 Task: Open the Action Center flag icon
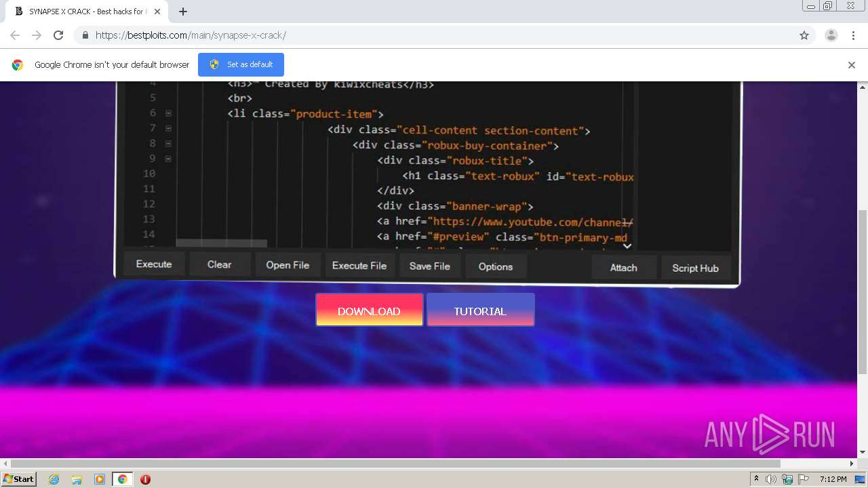(x=804, y=479)
